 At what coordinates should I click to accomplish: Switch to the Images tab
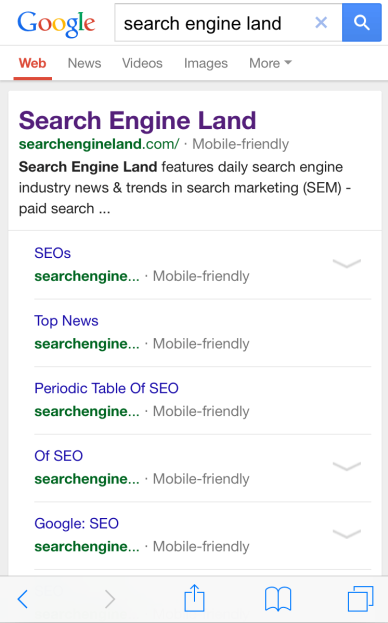[206, 63]
